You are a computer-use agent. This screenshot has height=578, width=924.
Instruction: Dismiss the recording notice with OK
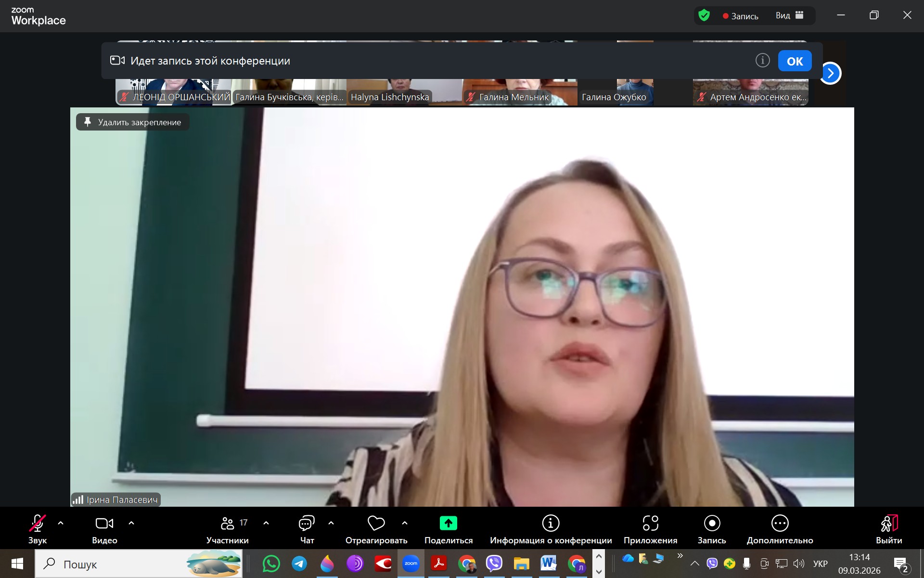[795, 61]
